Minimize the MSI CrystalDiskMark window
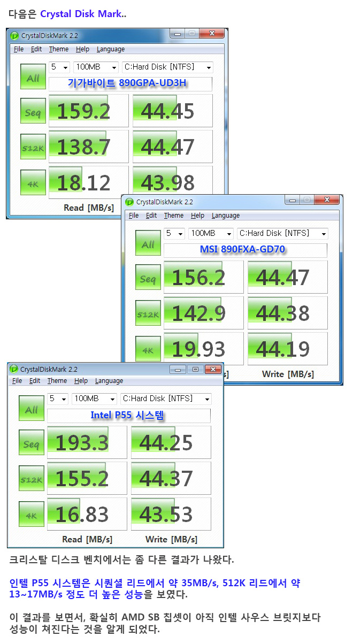Image resolution: width=353 pixels, height=644 pixels. [x=293, y=200]
